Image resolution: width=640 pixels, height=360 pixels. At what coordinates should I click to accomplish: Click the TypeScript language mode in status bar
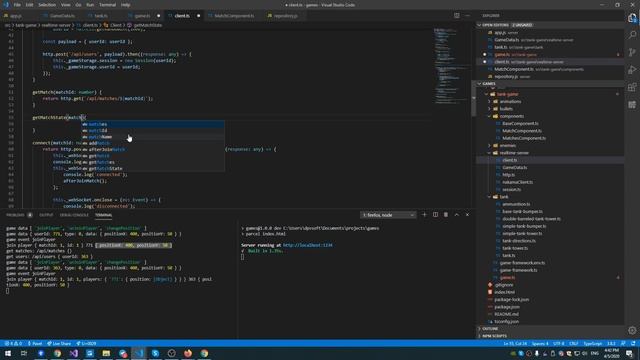coord(593,344)
